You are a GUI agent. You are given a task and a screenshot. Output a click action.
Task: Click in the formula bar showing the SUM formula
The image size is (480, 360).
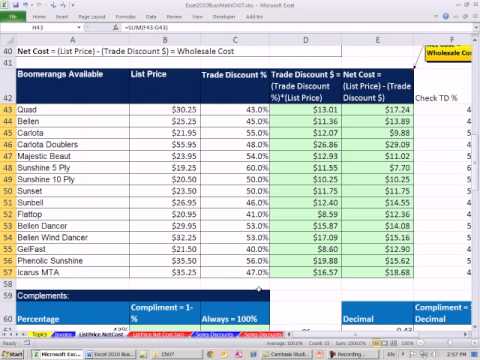click(297, 27)
